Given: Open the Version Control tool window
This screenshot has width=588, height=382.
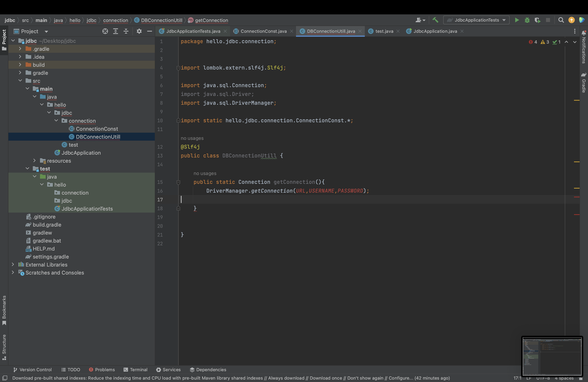Looking at the screenshot, I should tap(32, 369).
